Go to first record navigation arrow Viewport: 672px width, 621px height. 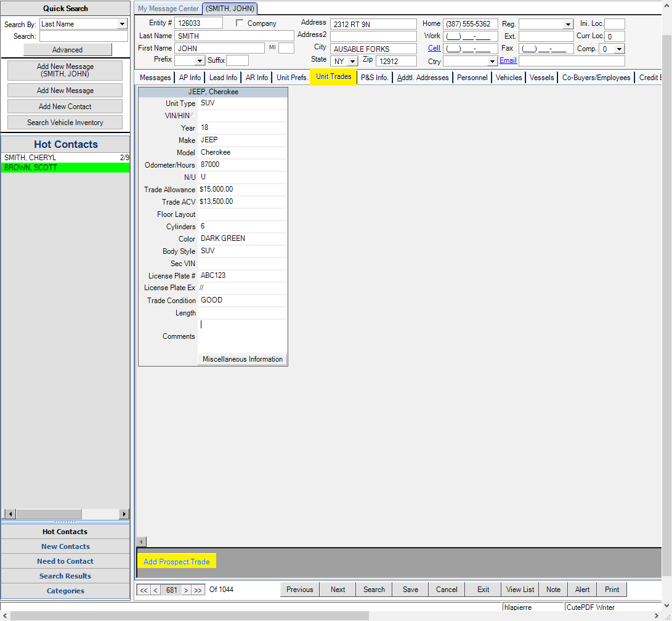(x=144, y=590)
